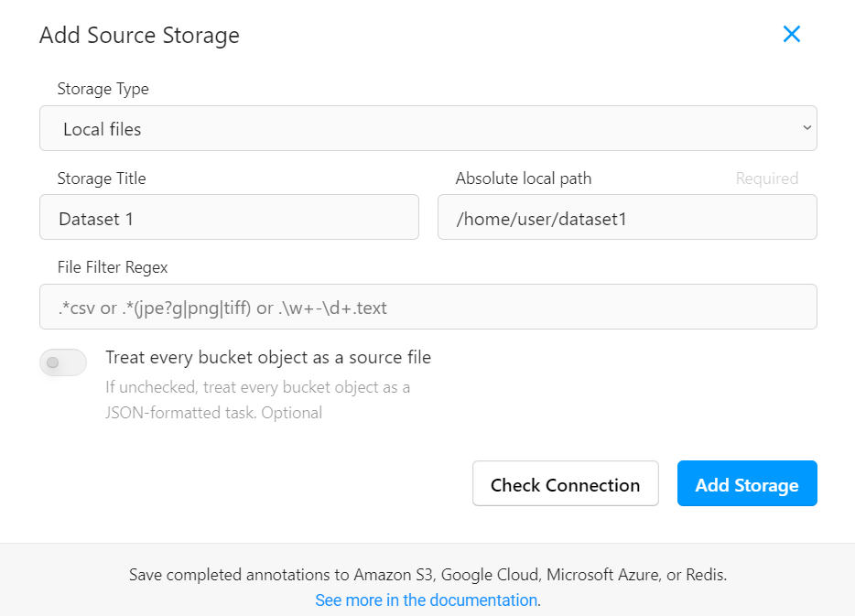The width and height of the screenshot is (855, 616).
Task: Click the dropdown chevron on Local files
Action: [x=805, y=128]
